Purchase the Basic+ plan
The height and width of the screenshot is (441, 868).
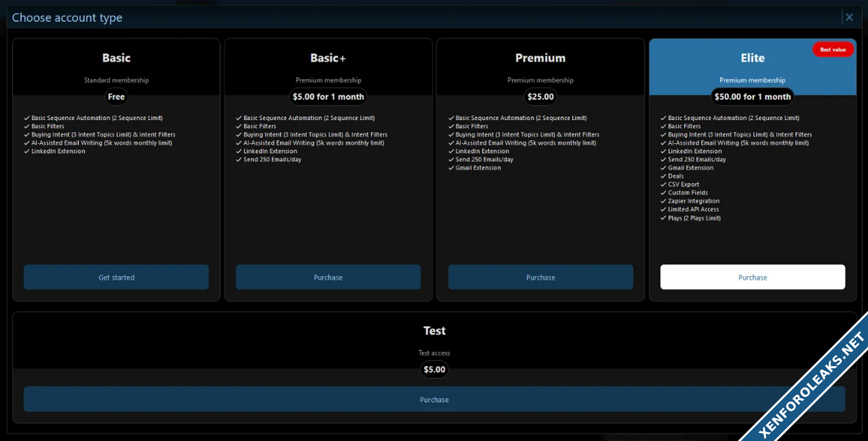[328, 278]
